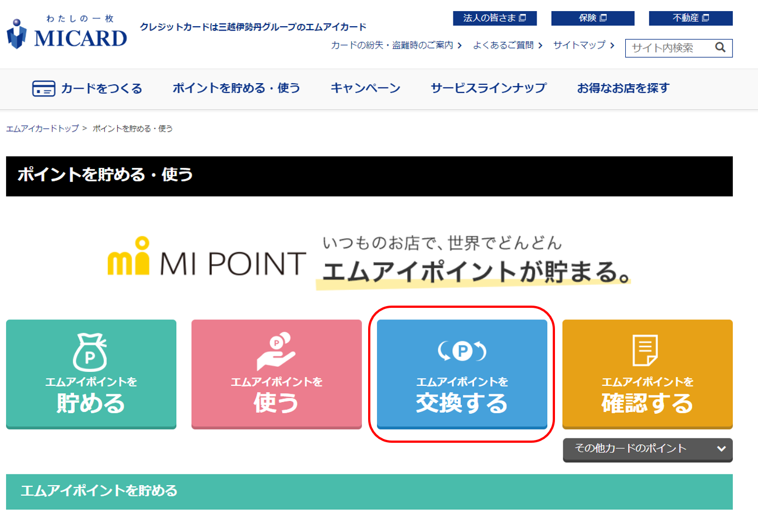Click the search magnifier icon
This screenshot has width=758, height=532.
click(720, 48)
